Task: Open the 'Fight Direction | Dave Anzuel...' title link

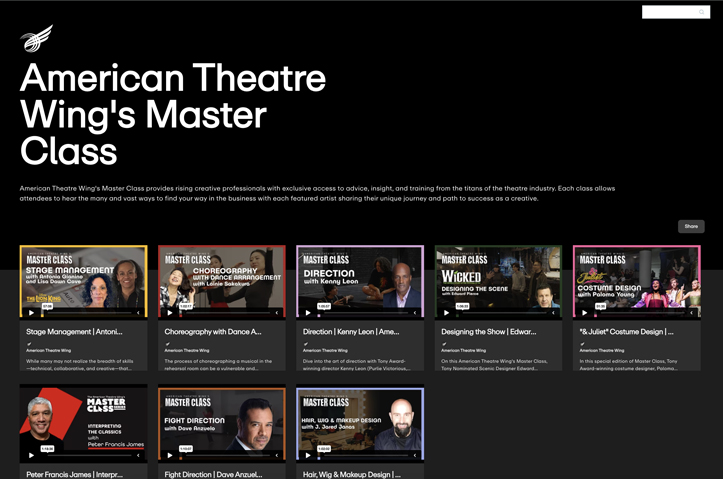Action: [x=213, y=474]
